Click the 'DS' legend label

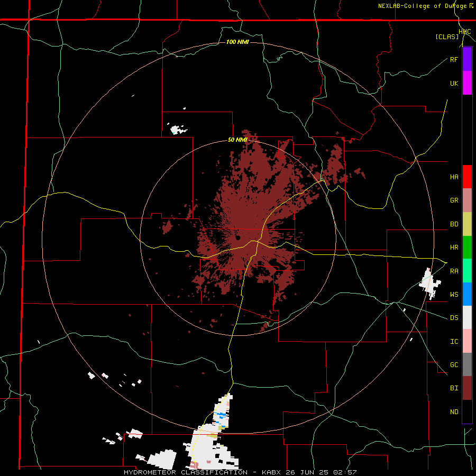(454, 318)
